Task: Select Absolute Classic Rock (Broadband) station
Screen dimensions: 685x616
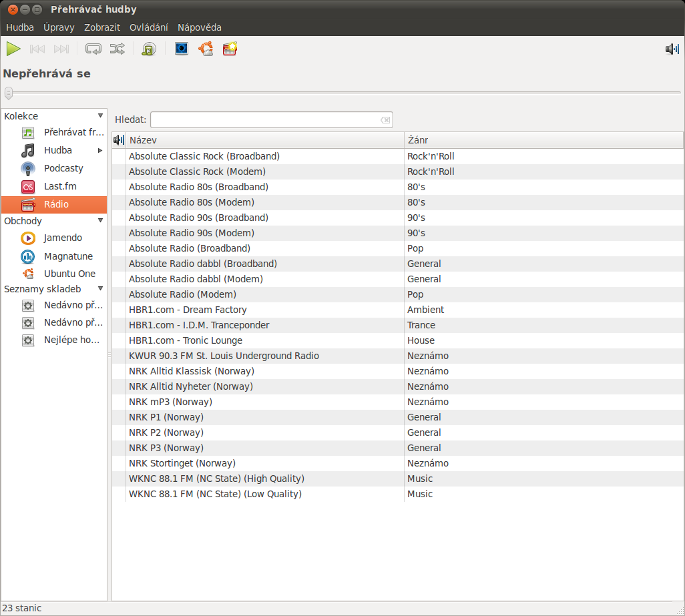Action: click(397, 156)
